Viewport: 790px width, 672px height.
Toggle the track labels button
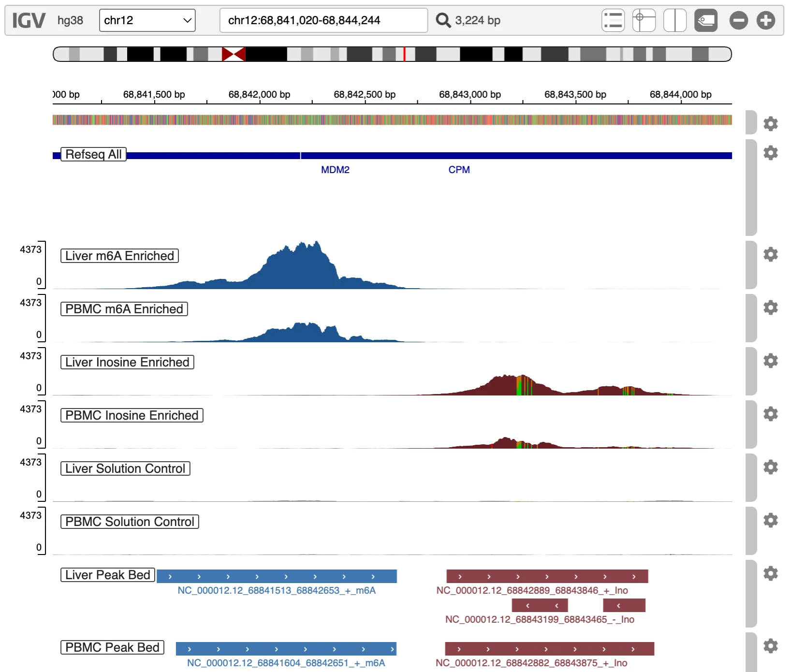(x=705, y=21)
